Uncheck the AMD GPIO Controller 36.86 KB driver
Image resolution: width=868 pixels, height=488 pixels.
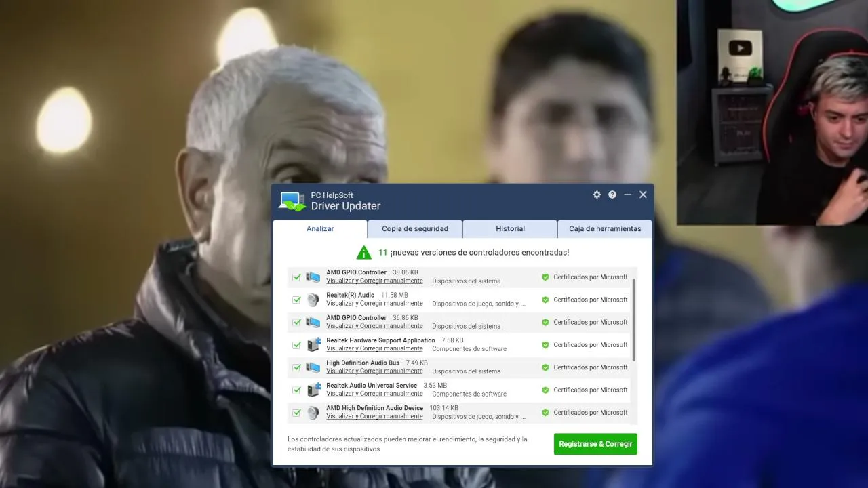296,323
